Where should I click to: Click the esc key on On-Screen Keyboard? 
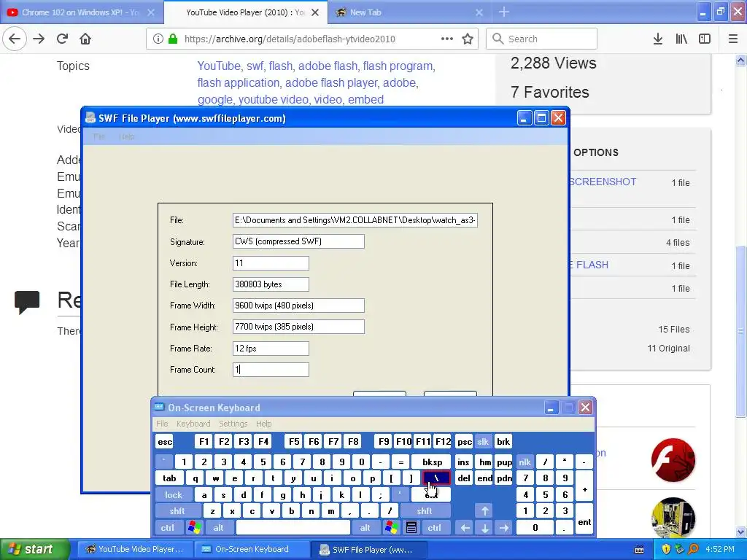click(x=165, y=441)
